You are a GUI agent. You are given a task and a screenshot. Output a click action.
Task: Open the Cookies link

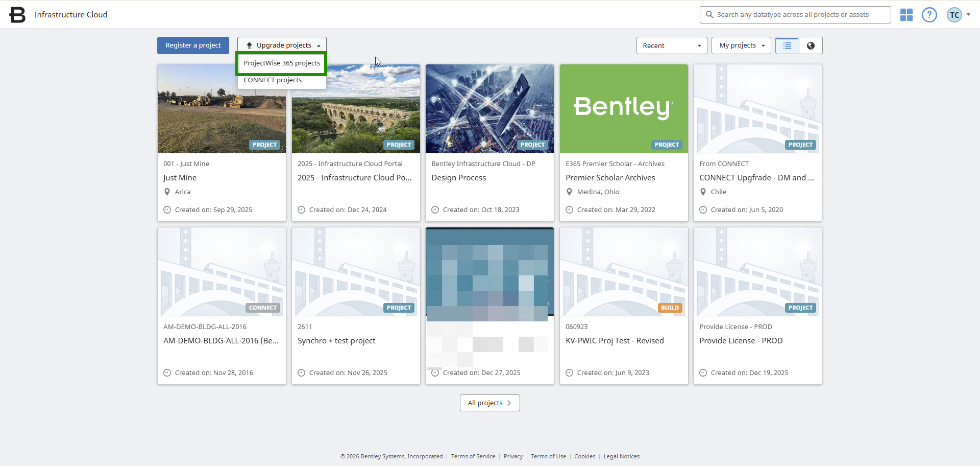(x=585, y=457)
